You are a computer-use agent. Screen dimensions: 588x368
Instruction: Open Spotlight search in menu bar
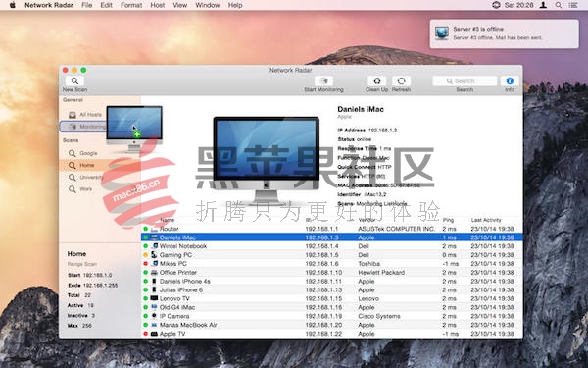(x=559, y=5)
